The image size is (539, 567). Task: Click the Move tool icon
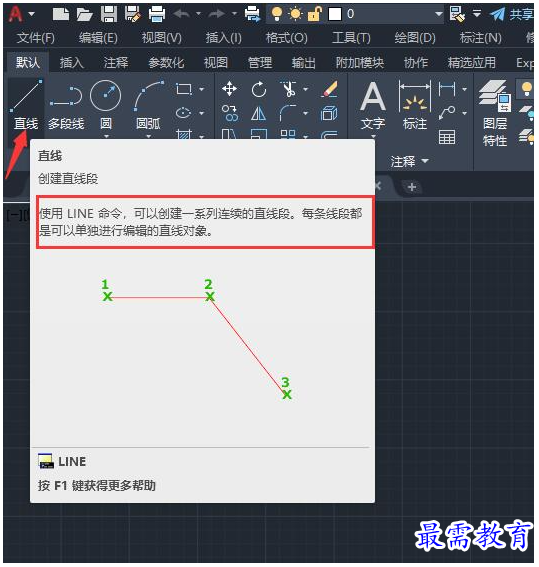coord(230,89)
